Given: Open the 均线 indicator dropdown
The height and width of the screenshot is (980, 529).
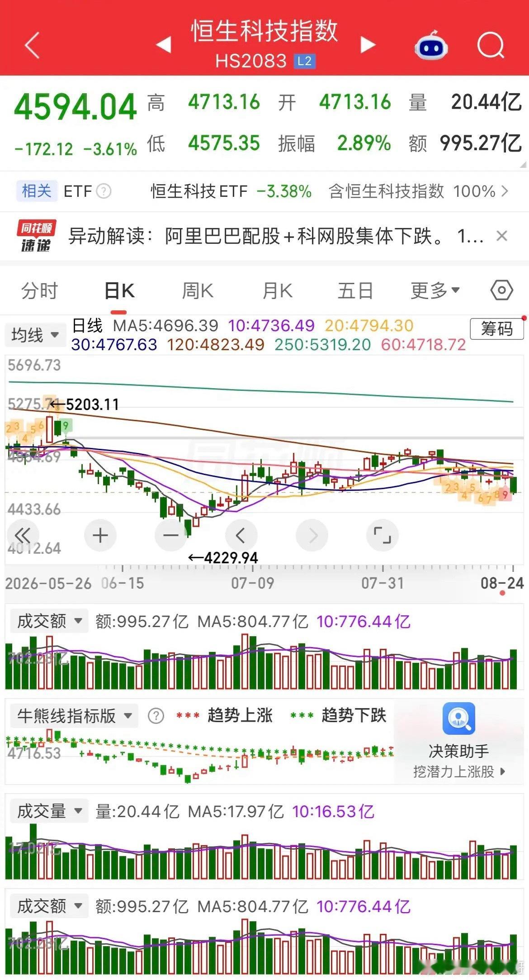Looking at the screenshot, I should coord(35,335).
